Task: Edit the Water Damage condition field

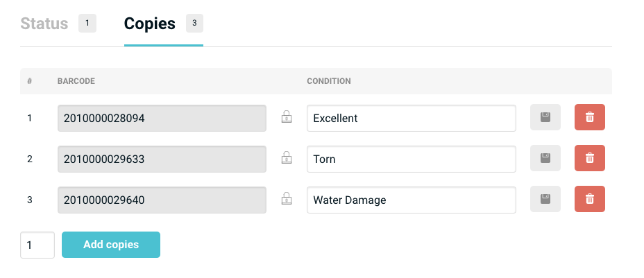Action: tap(411, 200)
